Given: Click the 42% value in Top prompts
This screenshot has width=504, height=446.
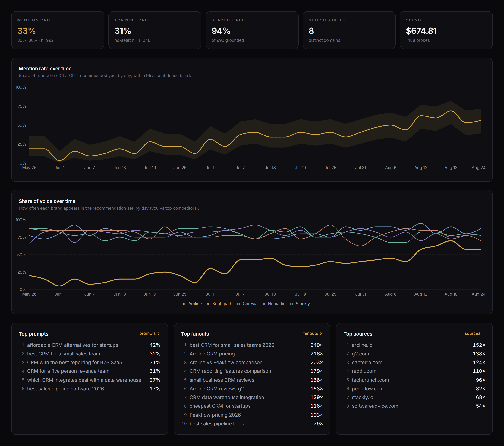Looking at the screenshot, I should (x=155, y=345).
